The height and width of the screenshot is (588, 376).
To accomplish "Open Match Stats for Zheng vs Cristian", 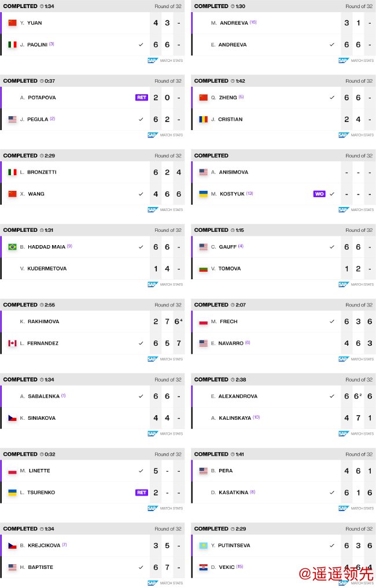I will click(x=357, y=135).
